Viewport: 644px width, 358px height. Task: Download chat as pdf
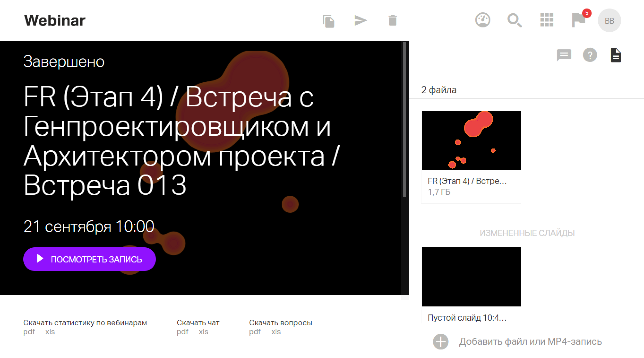183,332
